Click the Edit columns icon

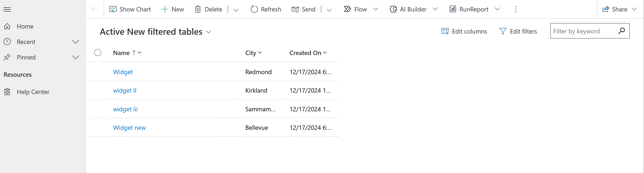click(445, 31)
